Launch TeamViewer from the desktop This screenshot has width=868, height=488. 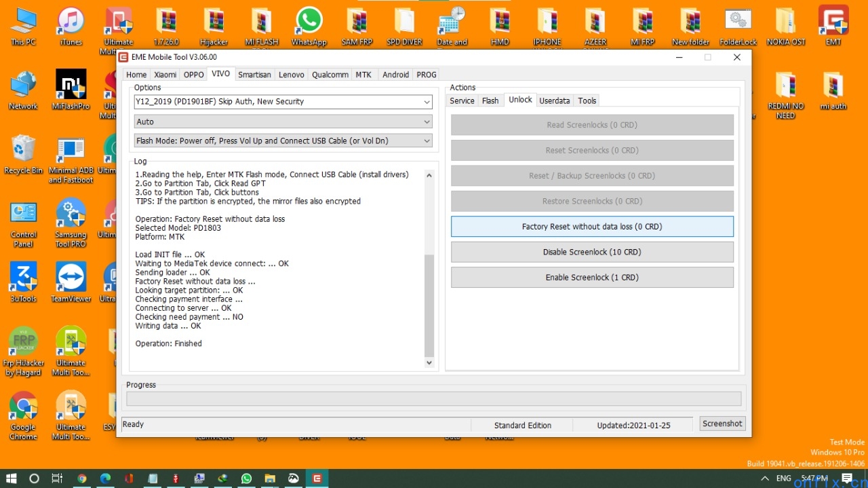point(71,282)
